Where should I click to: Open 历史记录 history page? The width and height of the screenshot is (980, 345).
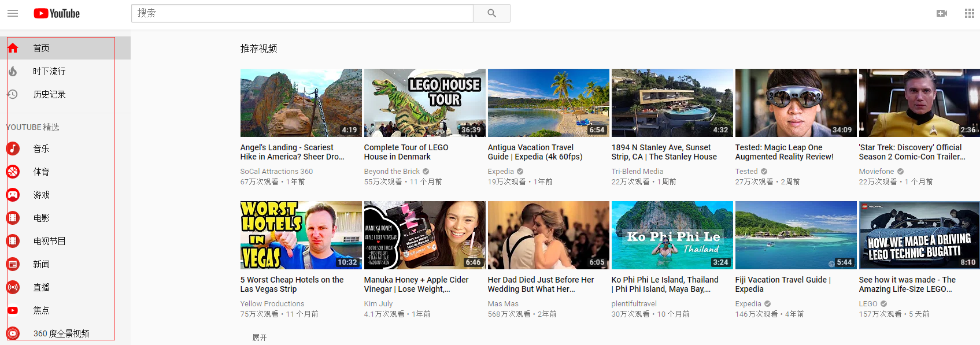[x=49, y=94]
